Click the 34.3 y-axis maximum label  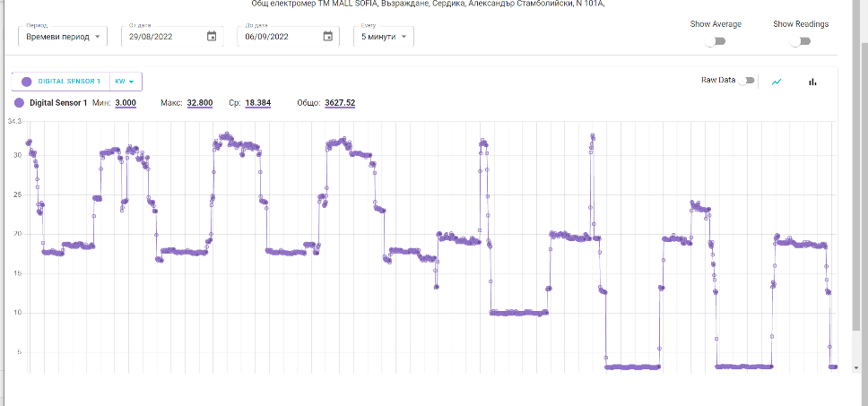[x=14, y=121]
